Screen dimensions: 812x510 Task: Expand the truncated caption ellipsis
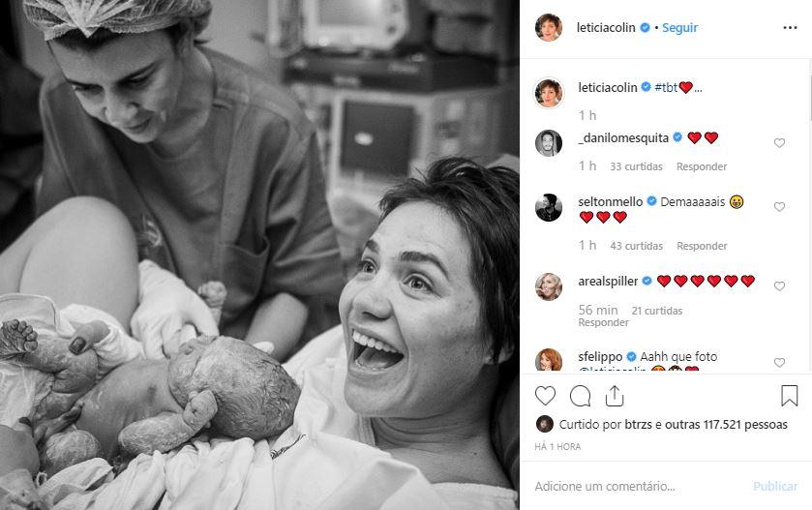coord(698,88)
